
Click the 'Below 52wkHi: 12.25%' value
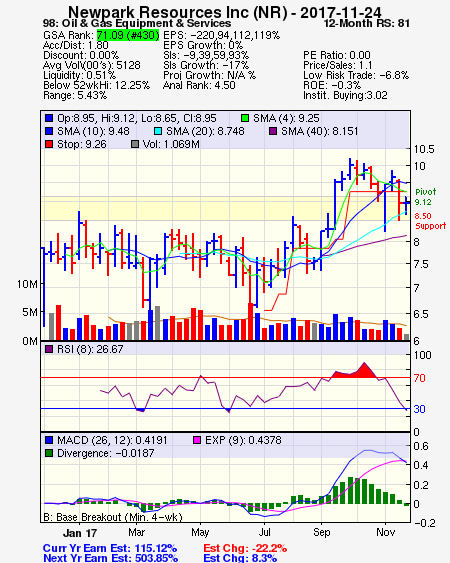point(96,85)
